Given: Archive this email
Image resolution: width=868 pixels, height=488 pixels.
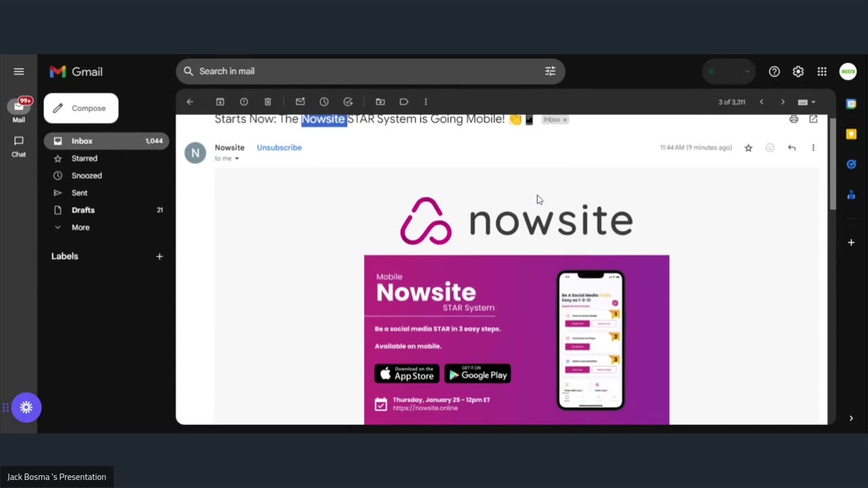Looking at the screenshot, I should point(220,102).
